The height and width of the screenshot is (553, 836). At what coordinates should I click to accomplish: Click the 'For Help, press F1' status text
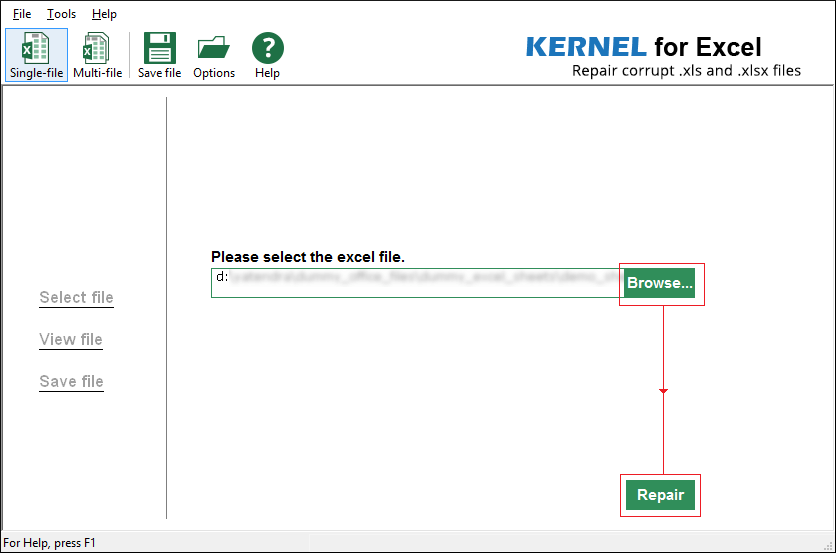[x=49, y=543]
